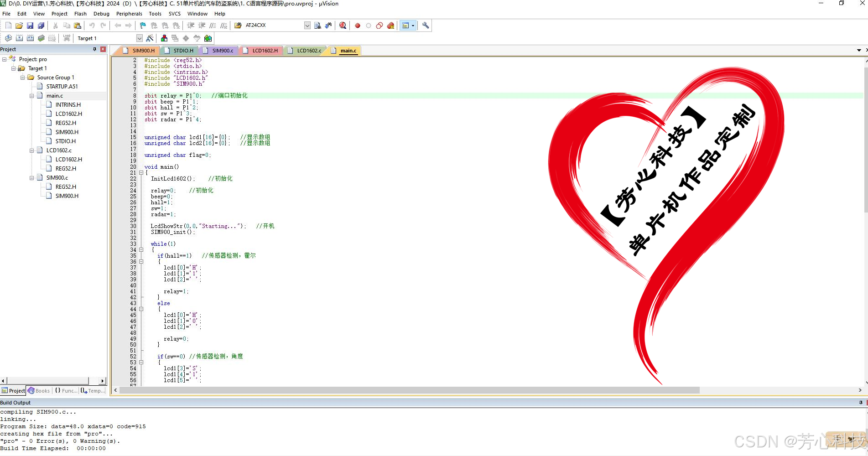Image resolution: width=868 pixels, height=456 pixels.
Task: Fold the while loop block at line 34
Action: tap(141, 250)
